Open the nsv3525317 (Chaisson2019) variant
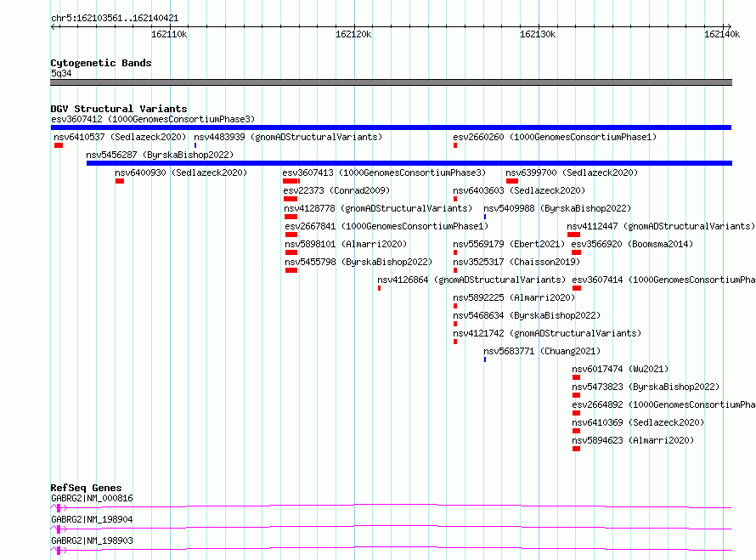Viewport: 756px width, 560px height. [x=516, y=262]
